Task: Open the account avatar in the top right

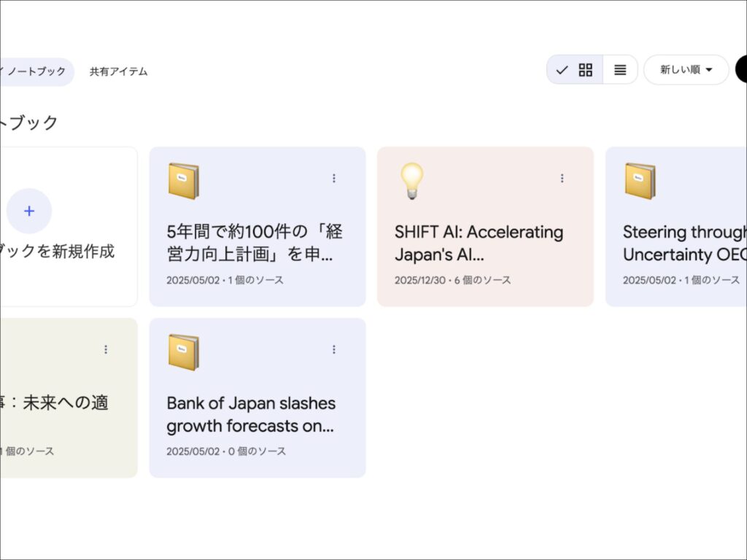Action: [742, 69]
